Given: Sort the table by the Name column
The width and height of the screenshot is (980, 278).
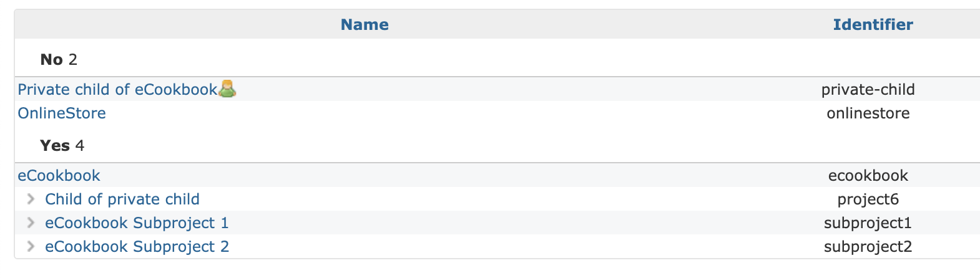Looking at the screenshot, I should coord(365,24).
